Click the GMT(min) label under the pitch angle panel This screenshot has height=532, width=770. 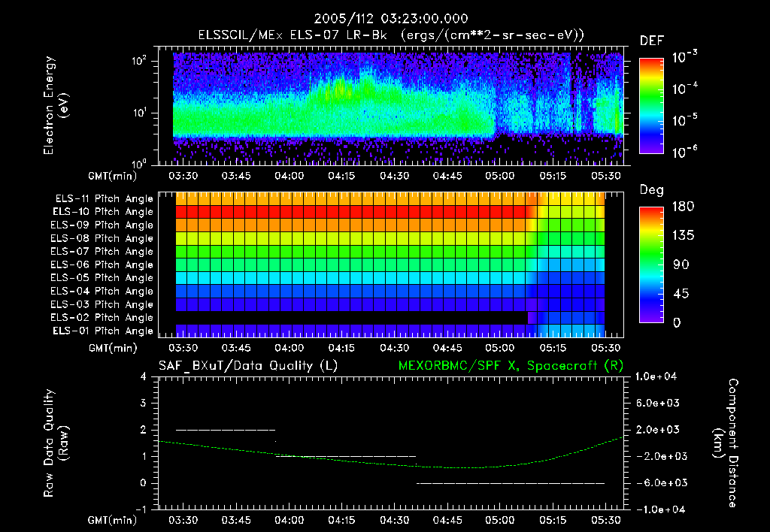113,348
